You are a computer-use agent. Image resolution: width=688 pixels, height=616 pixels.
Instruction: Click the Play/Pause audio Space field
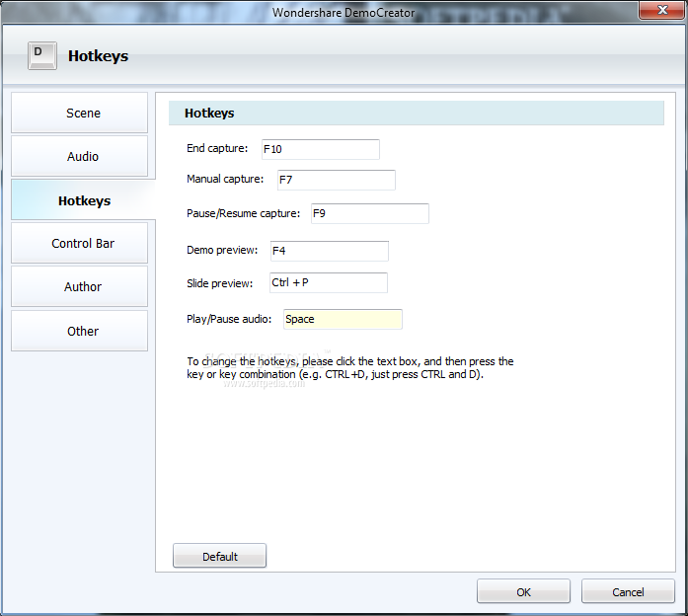click(343, 320)
